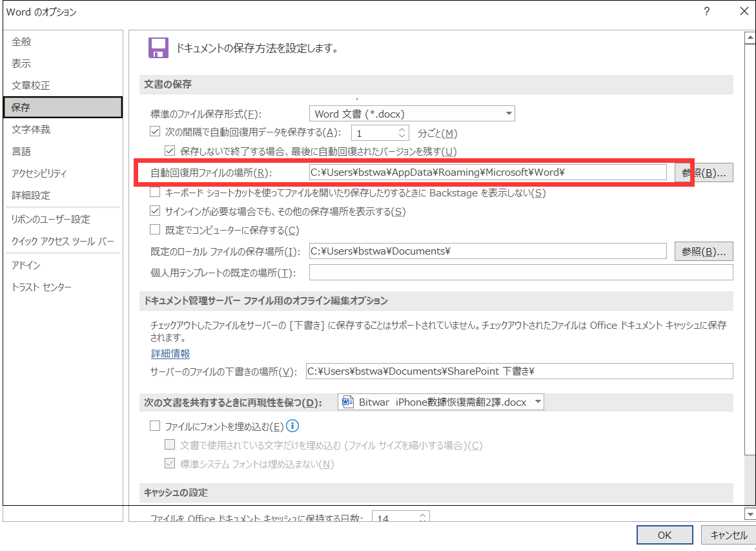This screenshot has width=756, height=551.
Task: Click the save floppy disk icon
Action: click(x=158, y=48)
